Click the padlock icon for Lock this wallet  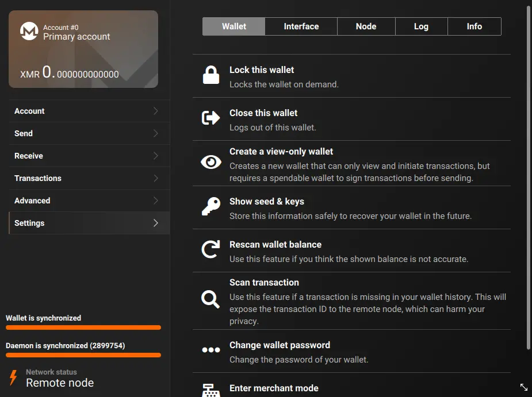pos(211,76)
